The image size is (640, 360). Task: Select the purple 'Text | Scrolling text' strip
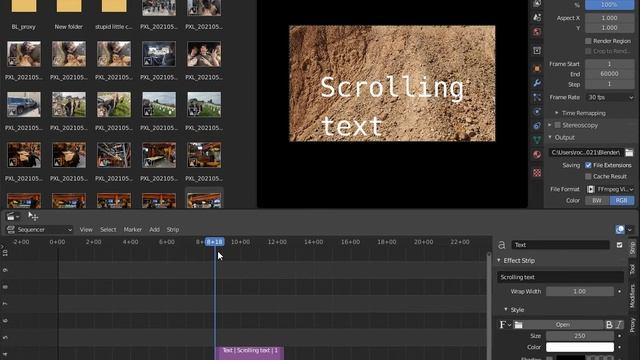[249, 353]
